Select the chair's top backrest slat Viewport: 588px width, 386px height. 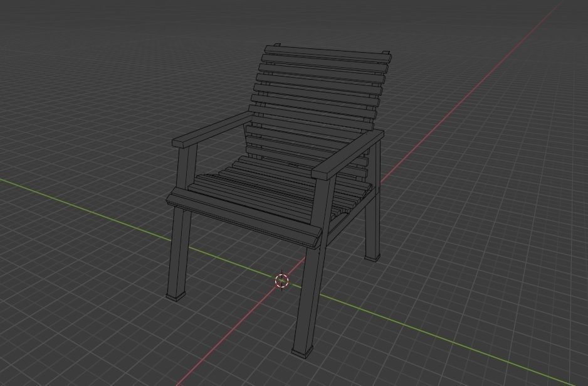[328, 55]
